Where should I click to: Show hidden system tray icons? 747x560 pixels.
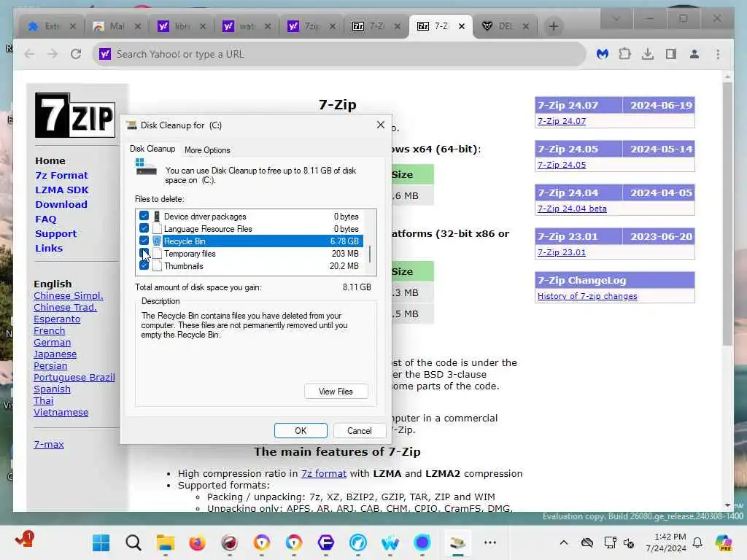pyautogui.click(x=564, y=542)
